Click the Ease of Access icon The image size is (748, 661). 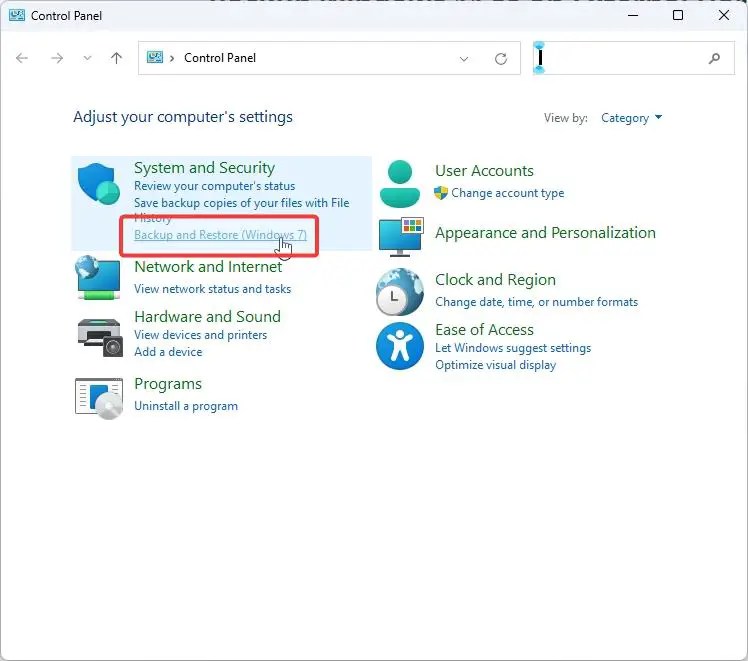pyautogui.click(x=400, y=346)
